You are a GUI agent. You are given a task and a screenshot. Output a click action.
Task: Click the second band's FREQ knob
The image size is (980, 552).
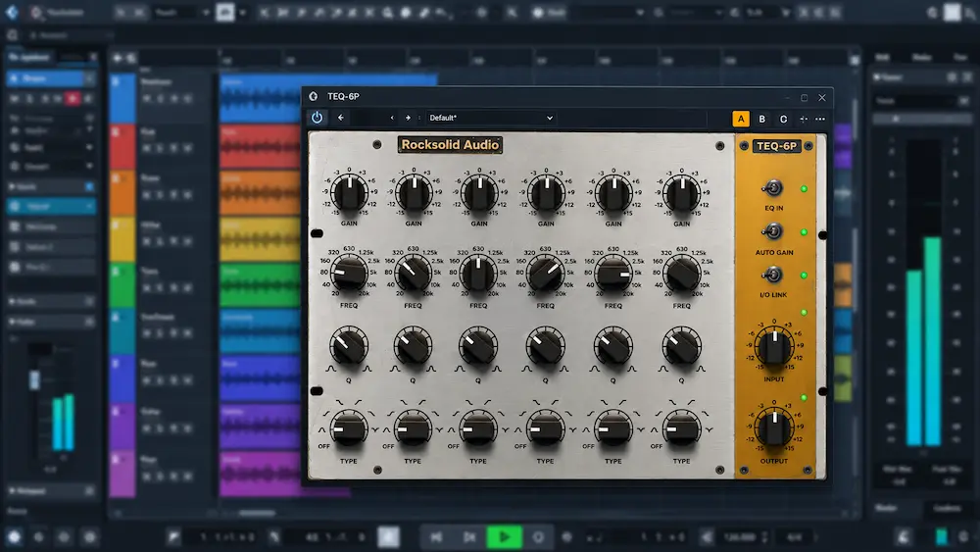click(x=414, y=274)
